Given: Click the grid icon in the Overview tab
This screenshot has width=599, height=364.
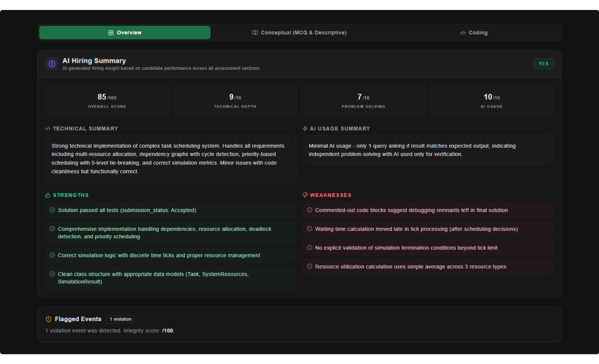Looking at the screenshot, I should click(x=111, y=33).
